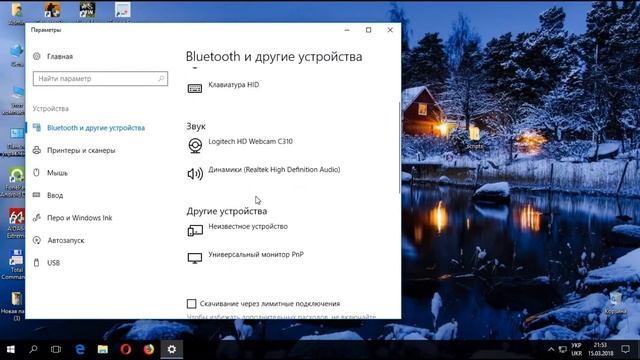Click the Автозапуск autoplay icon
Screen dimensions: 640x360
37,240
